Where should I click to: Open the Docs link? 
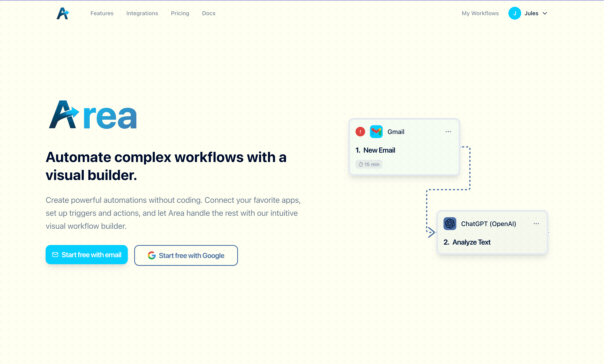point(209,13)
